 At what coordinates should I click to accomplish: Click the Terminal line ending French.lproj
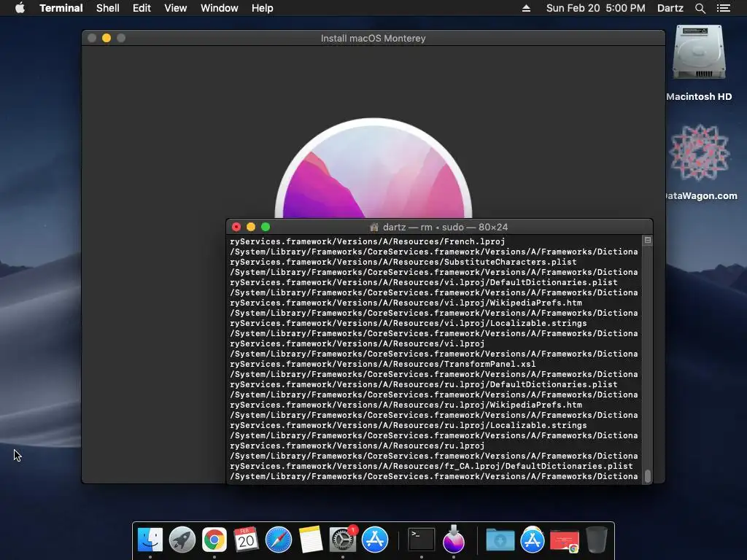click(368, 241)
